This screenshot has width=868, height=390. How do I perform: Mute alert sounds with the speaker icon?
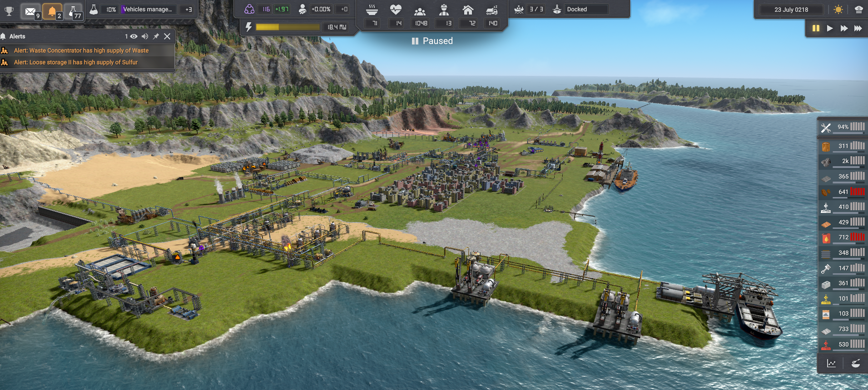[x=145, y=36]
